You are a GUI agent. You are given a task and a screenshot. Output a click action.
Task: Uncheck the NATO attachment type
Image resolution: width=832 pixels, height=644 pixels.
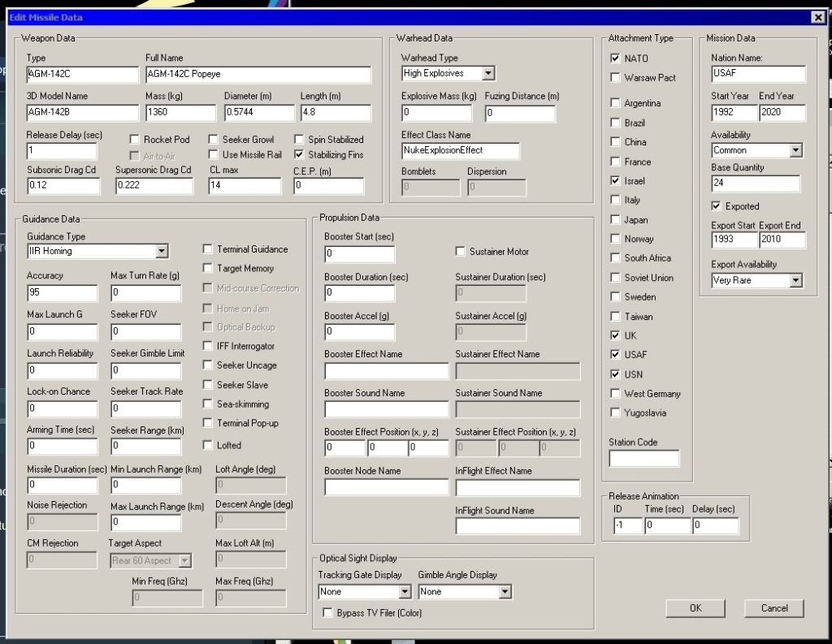coord(615,58)
